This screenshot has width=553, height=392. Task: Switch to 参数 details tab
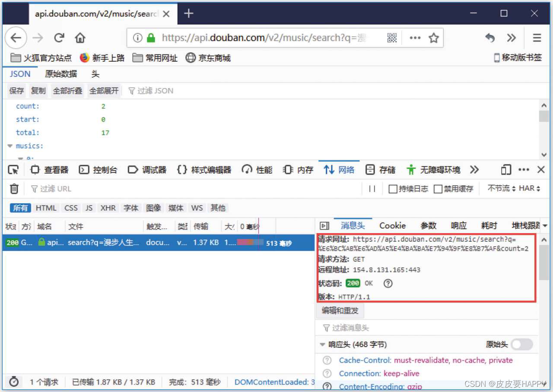[429, 225]
